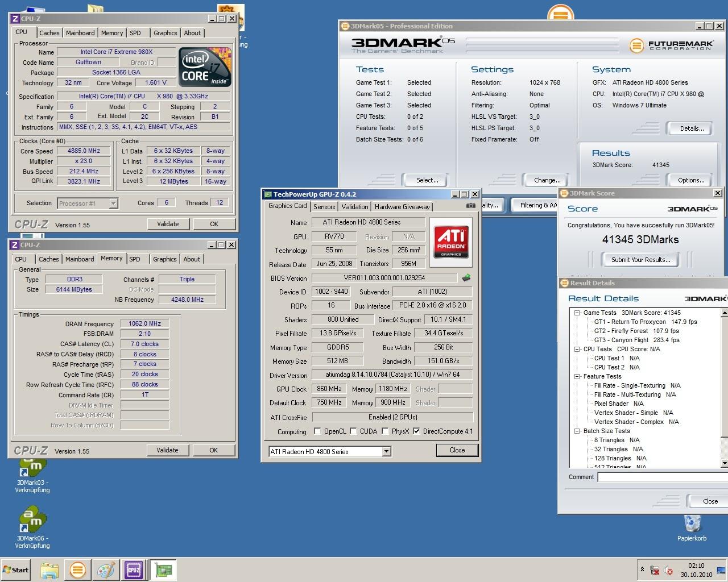728x582 pixels.
Task: Select the Pixel Shader result row
Action: click(x=619, y=404)
